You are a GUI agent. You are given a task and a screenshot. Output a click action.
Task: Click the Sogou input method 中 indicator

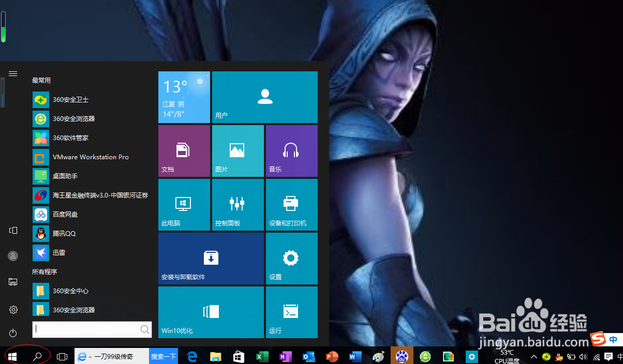[x=614, y=340]
